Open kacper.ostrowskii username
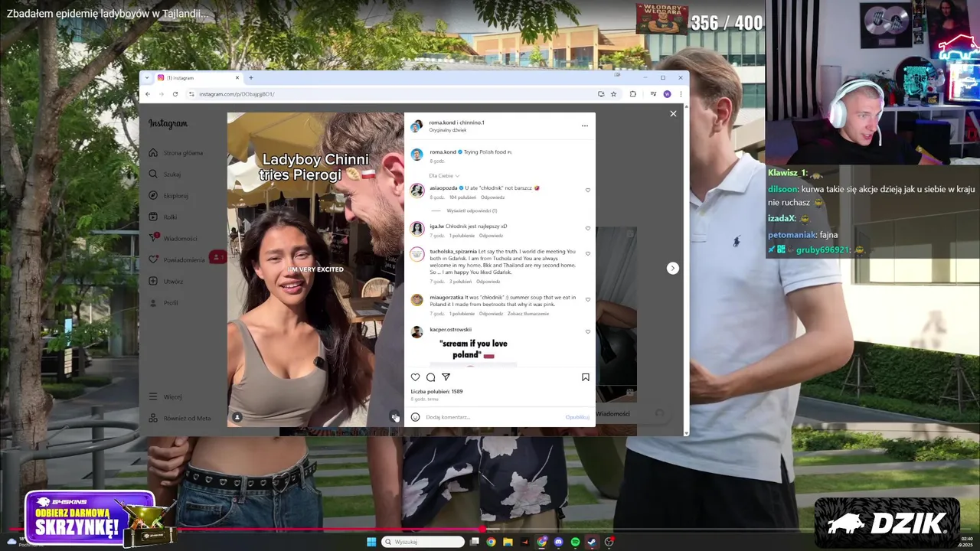 [x=450, y=330]
